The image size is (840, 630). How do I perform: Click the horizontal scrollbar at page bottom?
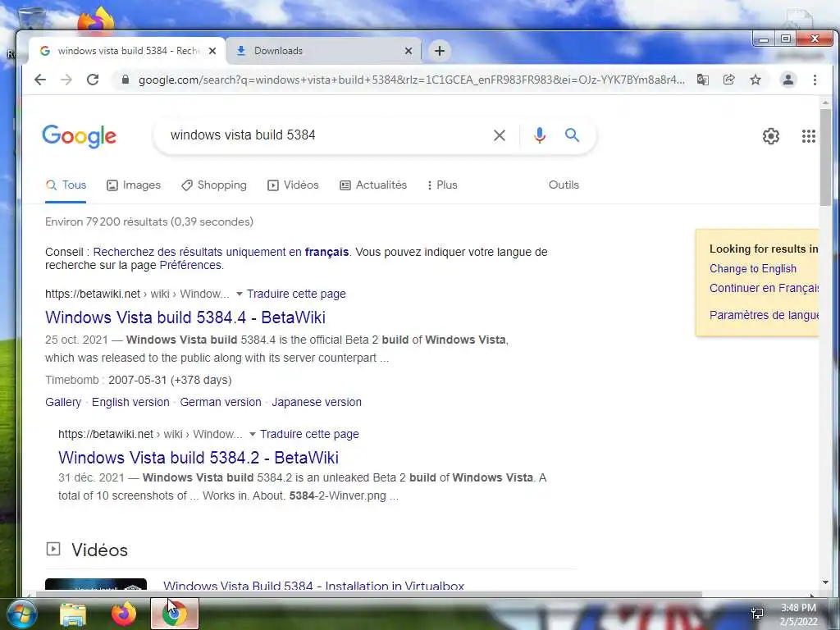pos(369,594)
